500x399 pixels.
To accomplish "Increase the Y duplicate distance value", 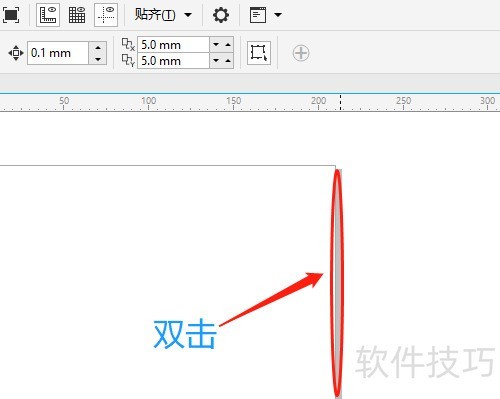I will [228, 61].
